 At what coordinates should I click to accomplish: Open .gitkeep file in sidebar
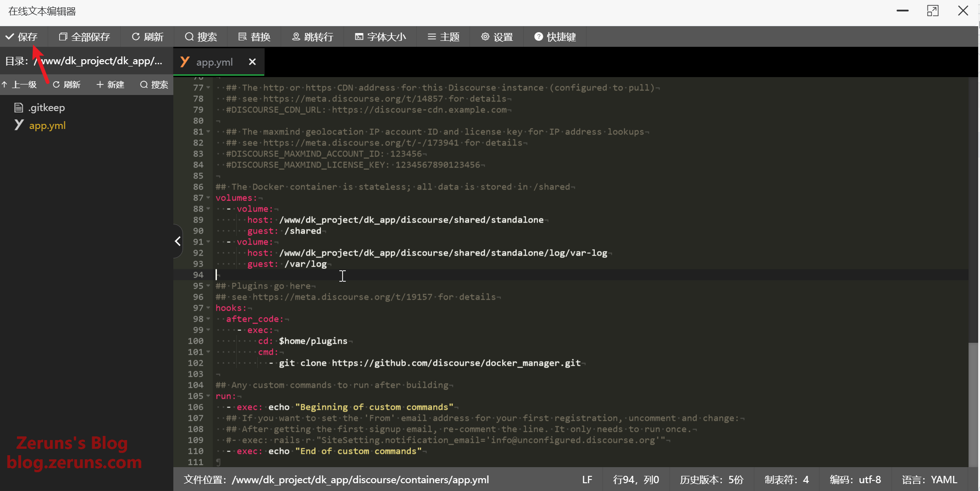coord(46,108)
